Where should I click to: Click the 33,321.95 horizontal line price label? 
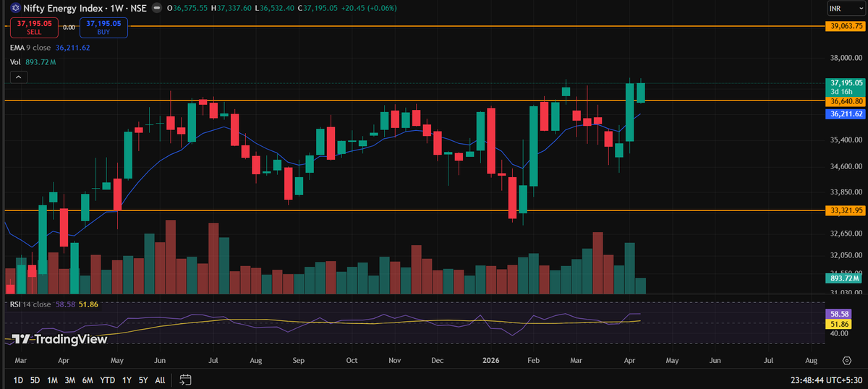[x=844, y=210]
